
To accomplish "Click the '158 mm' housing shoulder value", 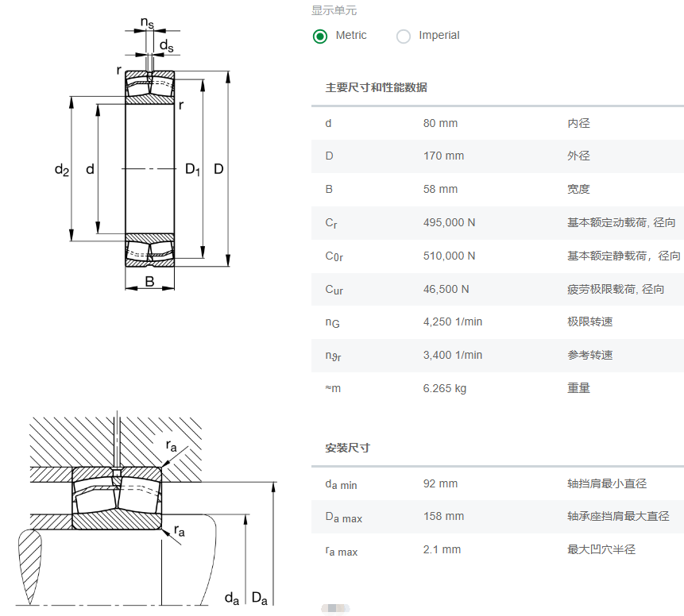I will (443, 516).
